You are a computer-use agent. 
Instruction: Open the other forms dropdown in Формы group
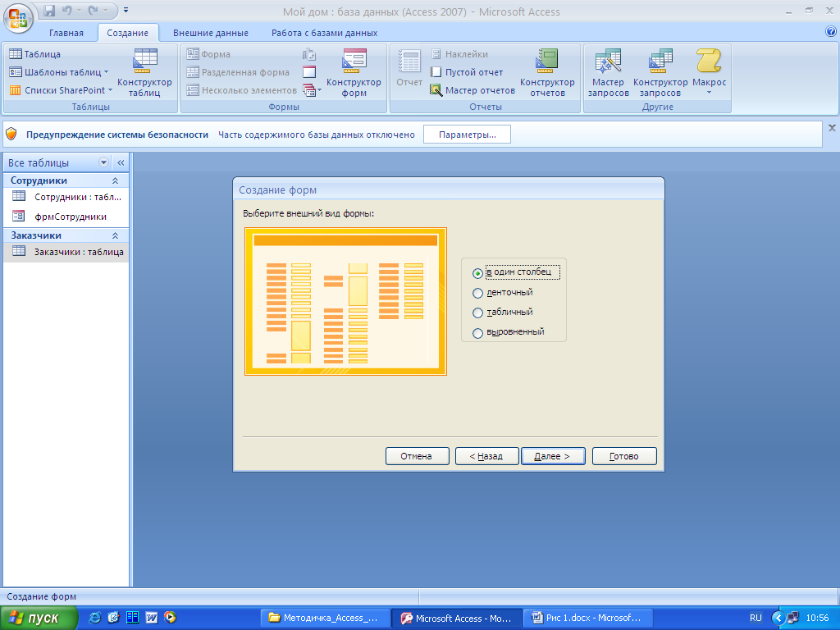(x=312, y=90)
